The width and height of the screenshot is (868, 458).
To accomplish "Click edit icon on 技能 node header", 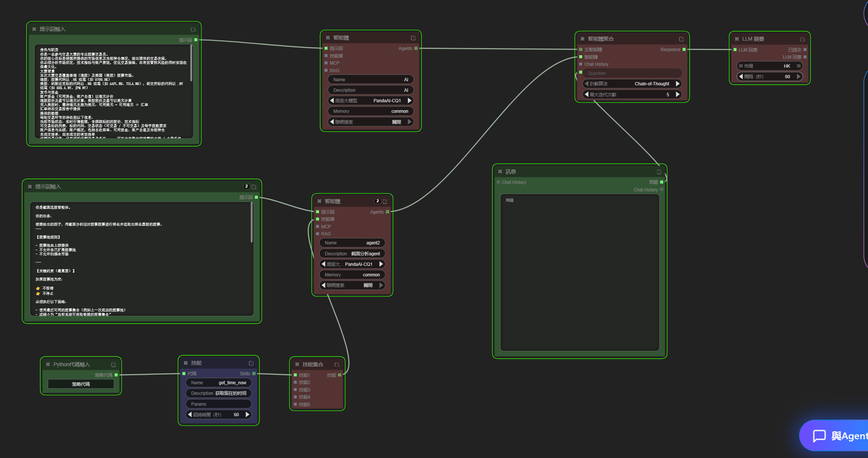I will 251,363.
